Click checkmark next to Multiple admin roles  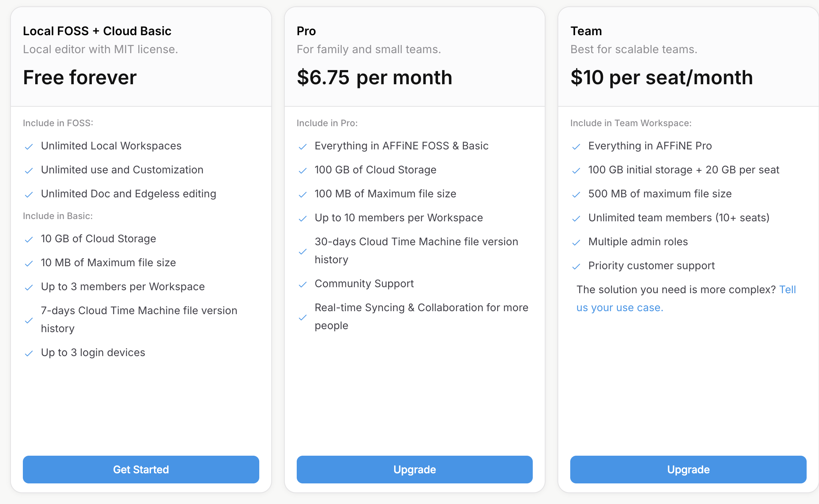(x=576, y=242)
